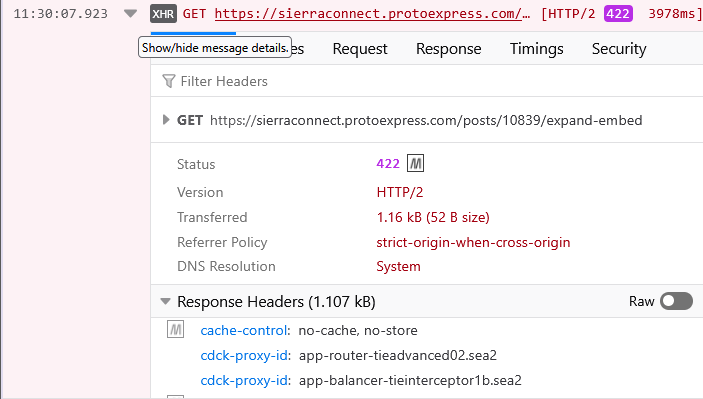Collapse the Response Headers section
703x399 pixels.
165,301
